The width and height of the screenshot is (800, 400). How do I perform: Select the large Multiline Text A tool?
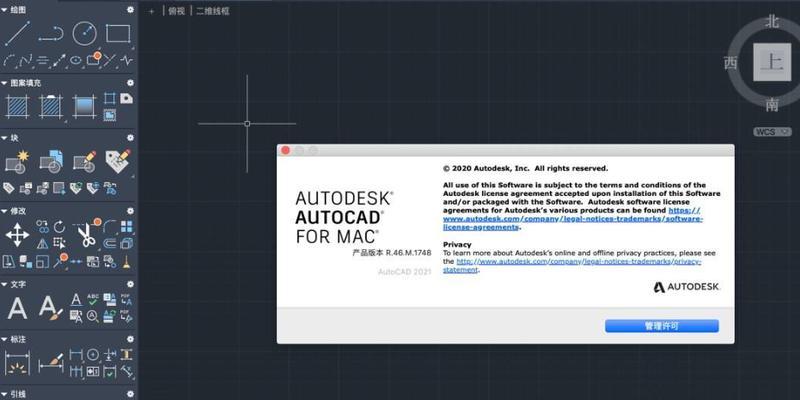17,309
